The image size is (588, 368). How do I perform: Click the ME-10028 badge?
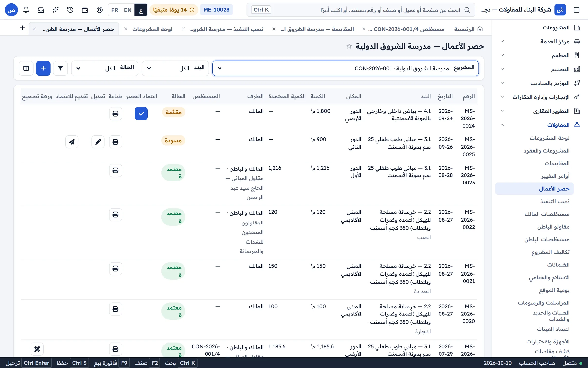click(216, 10)
